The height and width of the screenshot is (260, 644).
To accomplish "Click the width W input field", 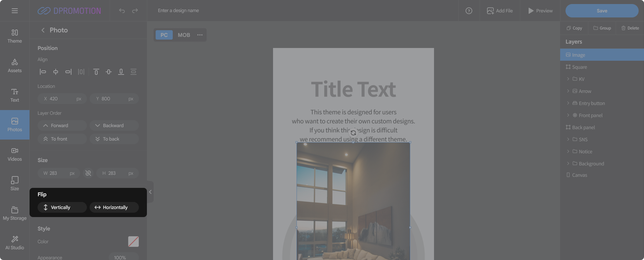I will point(59,173).
